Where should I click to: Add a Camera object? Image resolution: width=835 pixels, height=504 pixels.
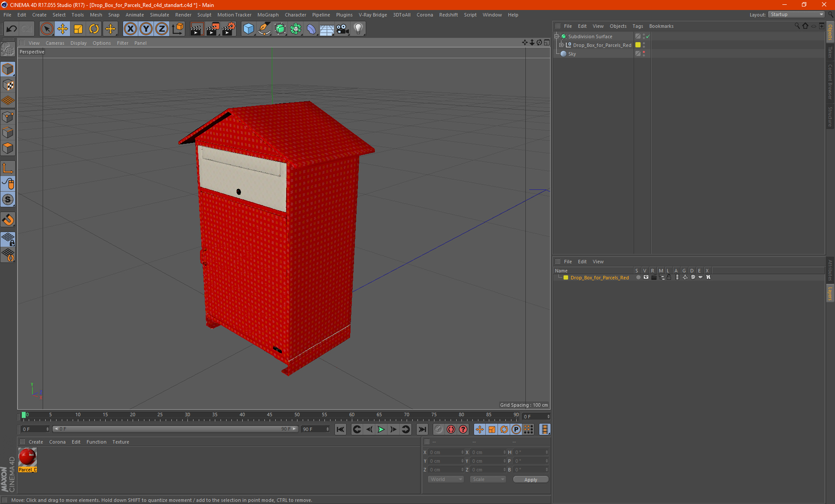(343, 29)
